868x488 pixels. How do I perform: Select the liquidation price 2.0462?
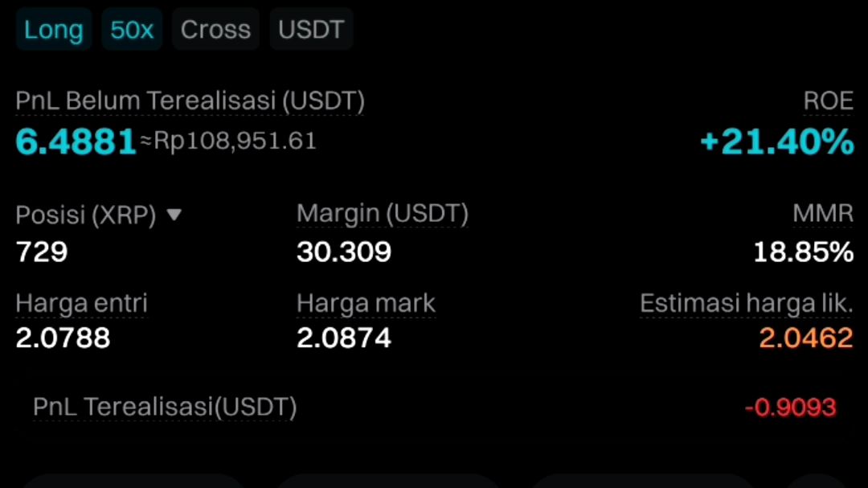(806, 338)
